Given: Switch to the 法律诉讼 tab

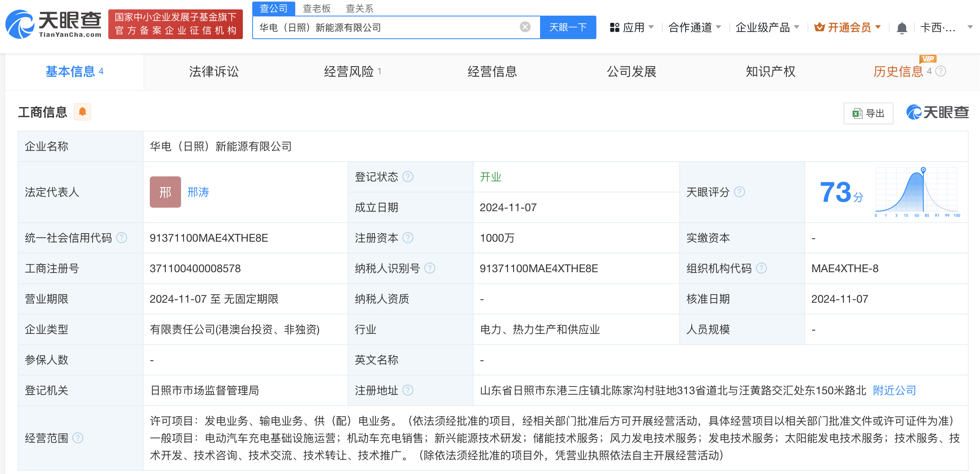Looking at the screenshot, I should [214, 72].
